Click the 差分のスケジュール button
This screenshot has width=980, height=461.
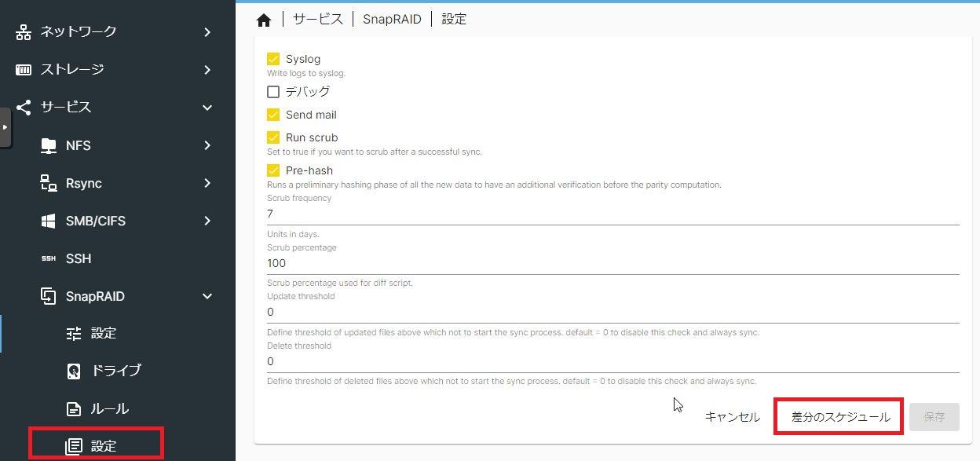tap(838, 417)
